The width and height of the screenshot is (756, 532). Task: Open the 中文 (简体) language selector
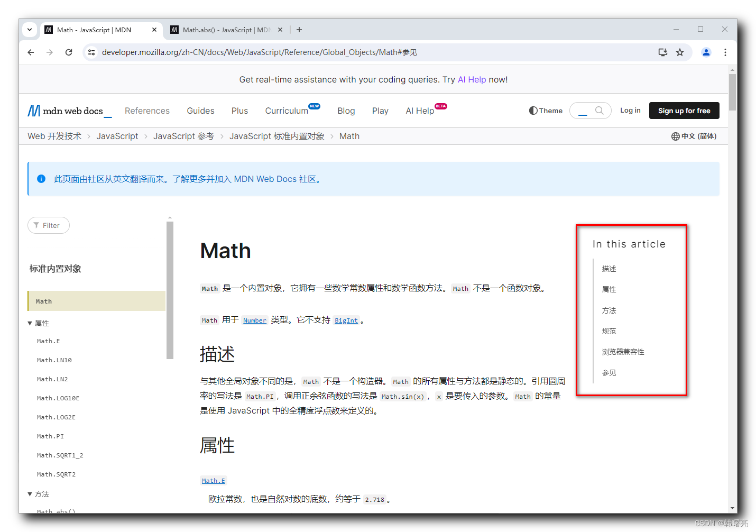coord(694,136)
